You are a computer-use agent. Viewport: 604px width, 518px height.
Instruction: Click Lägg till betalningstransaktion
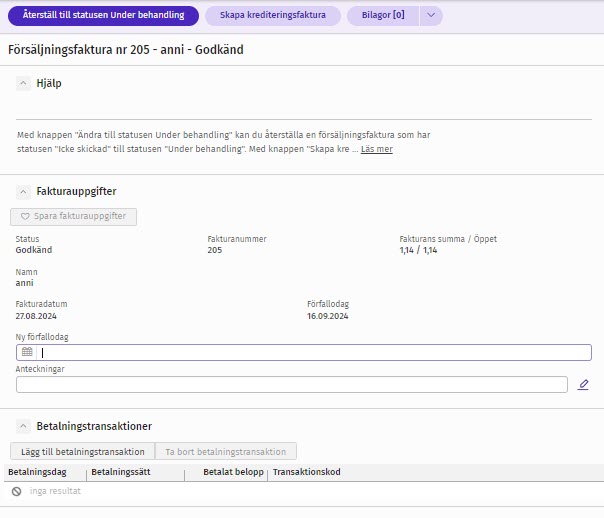coord(82,451)
